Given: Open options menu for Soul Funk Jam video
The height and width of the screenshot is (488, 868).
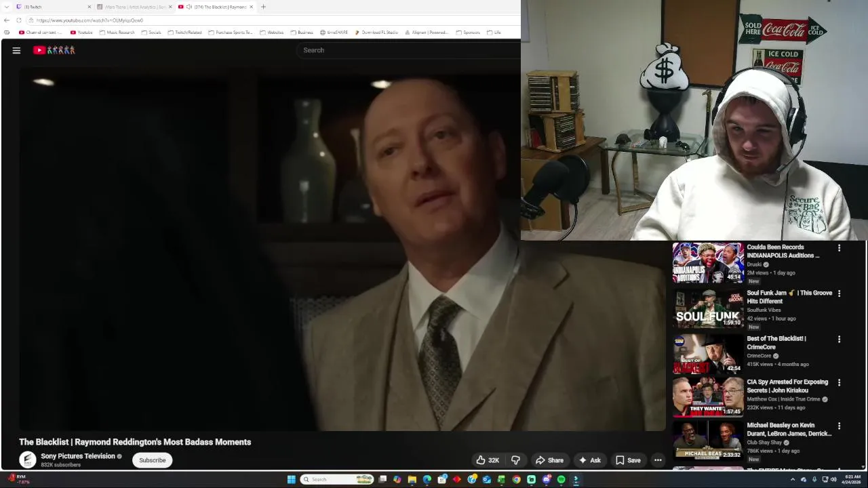Looking at the screenshot, I should 839,293.
